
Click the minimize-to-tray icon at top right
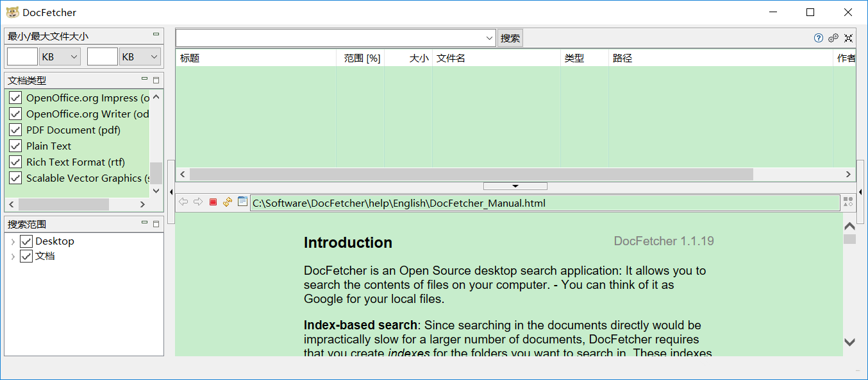coord(849,38)
